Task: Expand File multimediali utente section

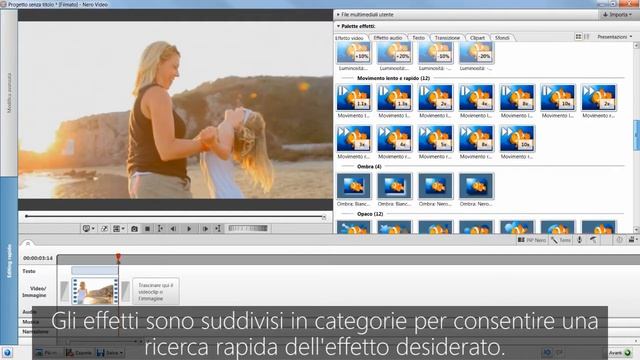Action: coord(365,15)
